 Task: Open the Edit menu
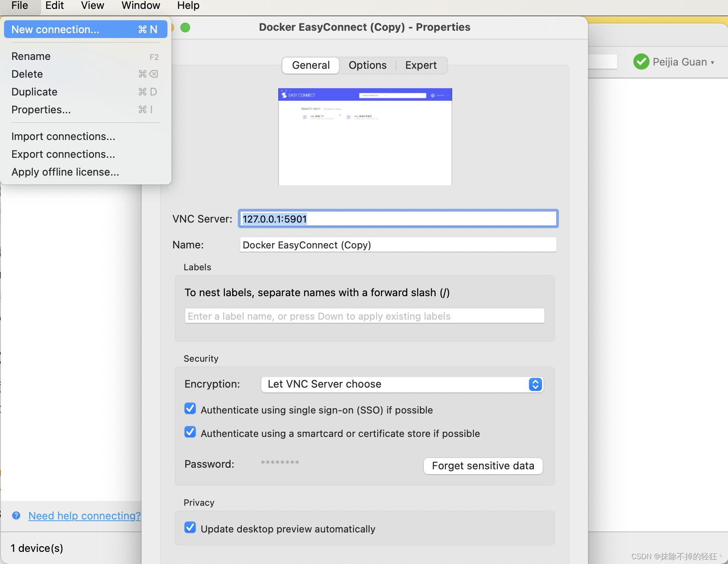[x=55, y=6]
